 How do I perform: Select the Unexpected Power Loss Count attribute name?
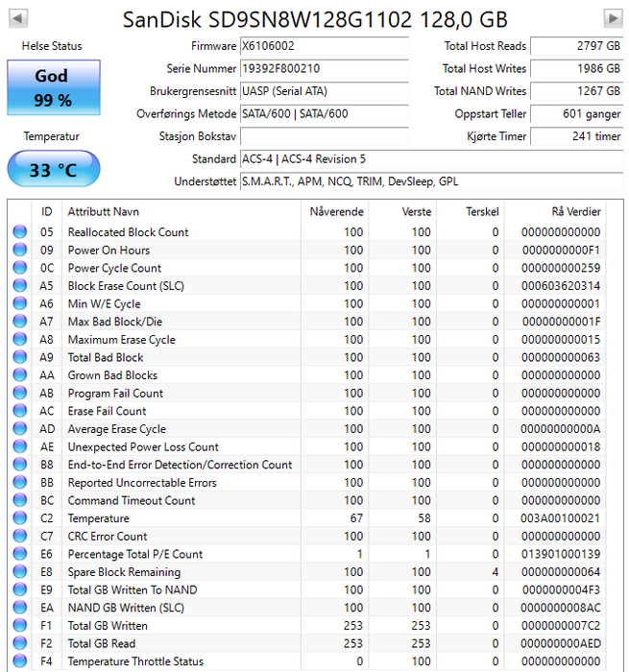tap(143, 446)
